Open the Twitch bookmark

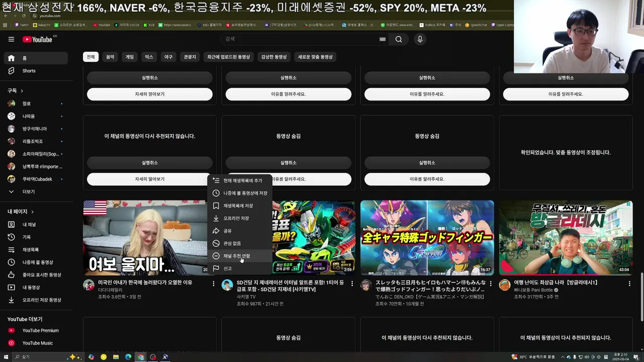22,25
